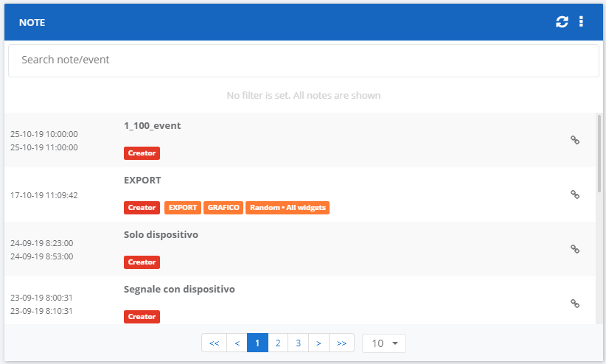606x364 pixels.
Task: Select the Segnale con dispositivo title
Action: click(x=179, y=289)
